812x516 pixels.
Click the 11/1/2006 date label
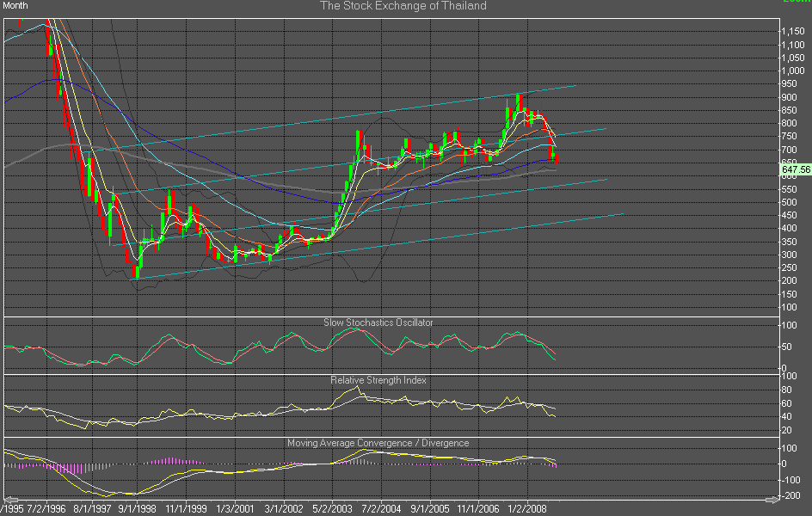point(478,509)
